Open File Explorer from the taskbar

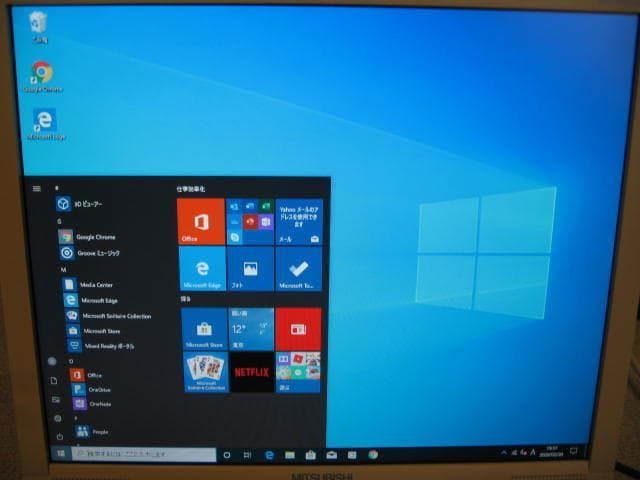[x=290, y=455]
